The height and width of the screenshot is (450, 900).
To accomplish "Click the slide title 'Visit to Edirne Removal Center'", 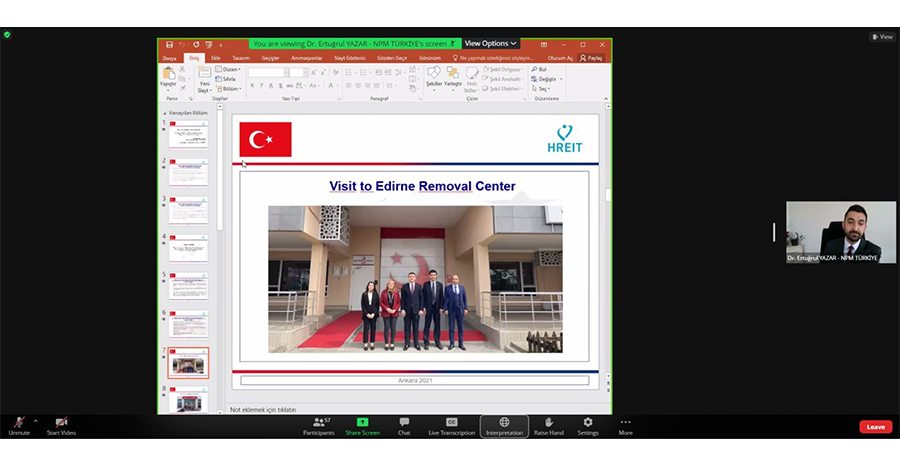I will click(x=422, y=186).
